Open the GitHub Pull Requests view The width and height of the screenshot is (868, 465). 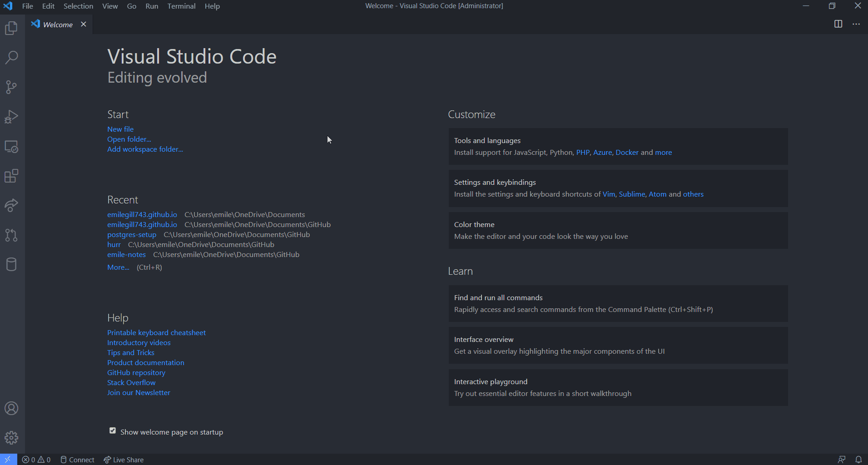coord(11,235)
